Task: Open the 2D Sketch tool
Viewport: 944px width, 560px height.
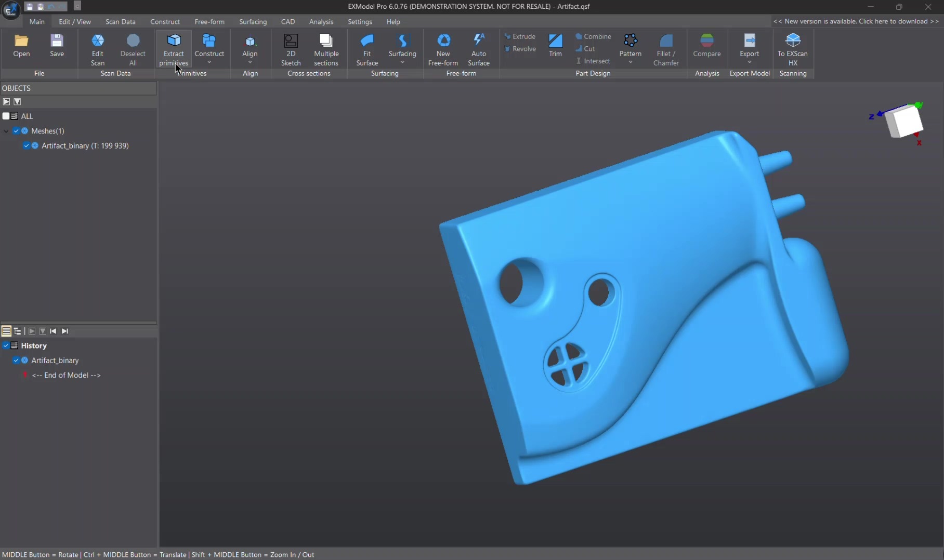Action: pos(291,42)
